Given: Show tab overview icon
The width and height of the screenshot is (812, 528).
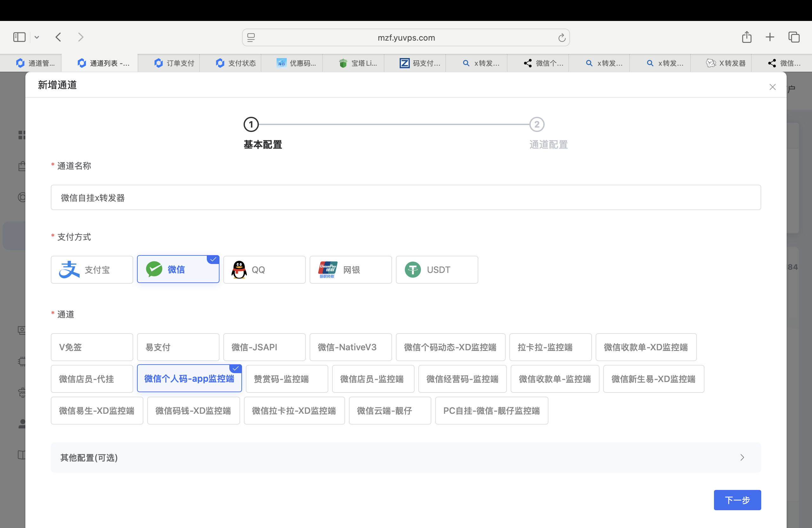Looking at the screenshot, I should 794,37.
